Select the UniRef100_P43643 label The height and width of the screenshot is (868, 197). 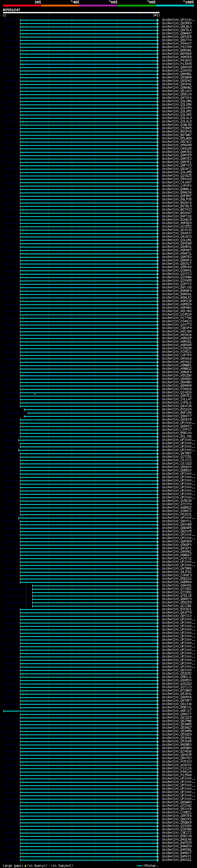[x=177, y=61]
